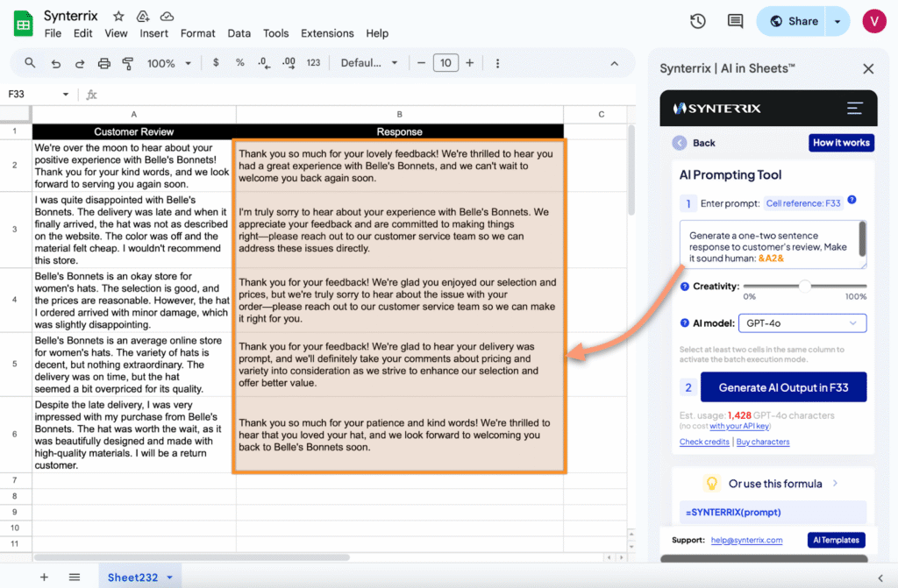Select the column B header
This screenshot has width=898, height=588.
pos(399,115)
